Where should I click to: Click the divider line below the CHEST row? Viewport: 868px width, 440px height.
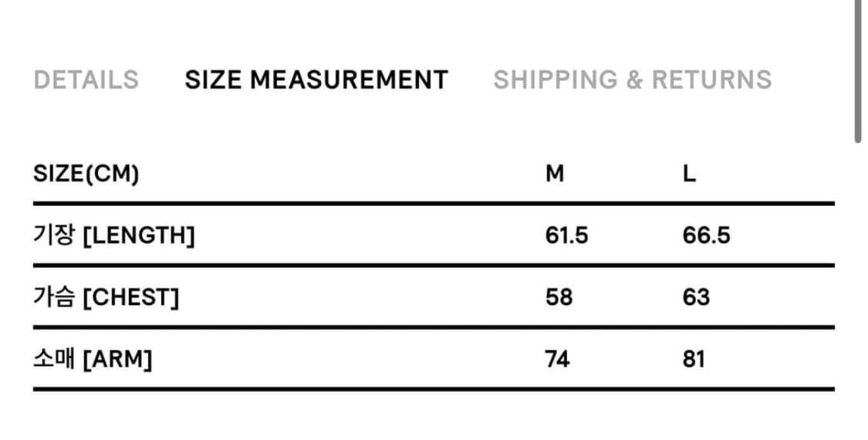pos(434,327)
